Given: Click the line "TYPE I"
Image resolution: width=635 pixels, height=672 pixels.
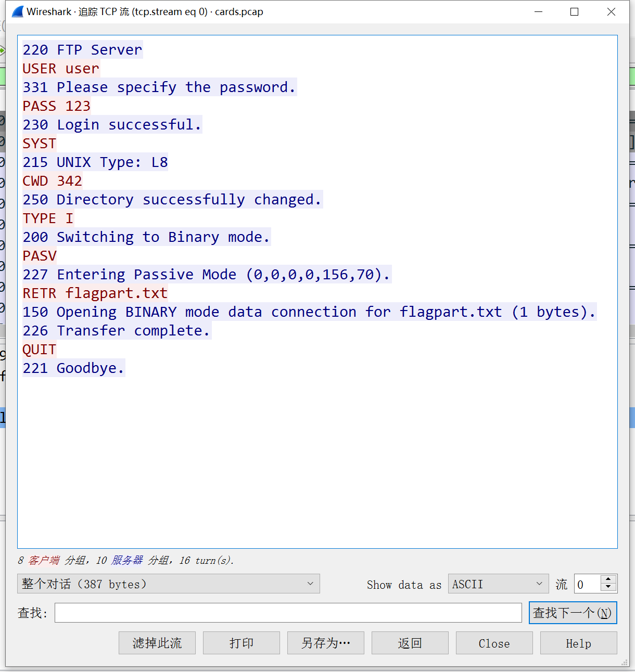Looking at the screenshot, I should point(48,218).
